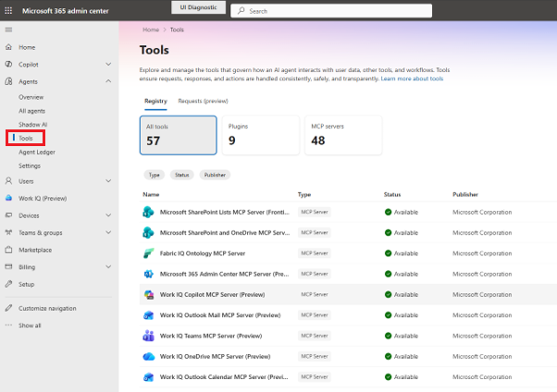This screenshot has width=557, height=392.
Task: Click Work IQ Teams MCP Server icon
Action: 148,336
